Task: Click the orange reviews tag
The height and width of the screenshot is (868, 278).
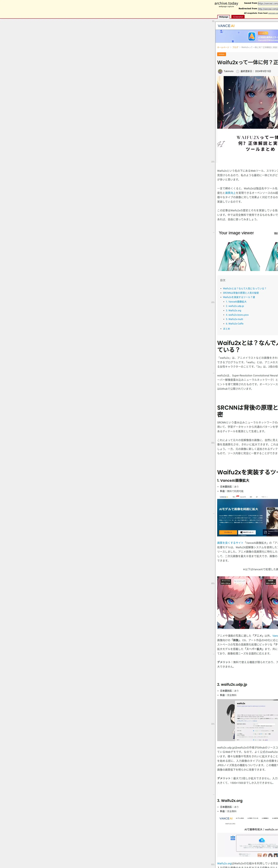Action: click(221, 54)
